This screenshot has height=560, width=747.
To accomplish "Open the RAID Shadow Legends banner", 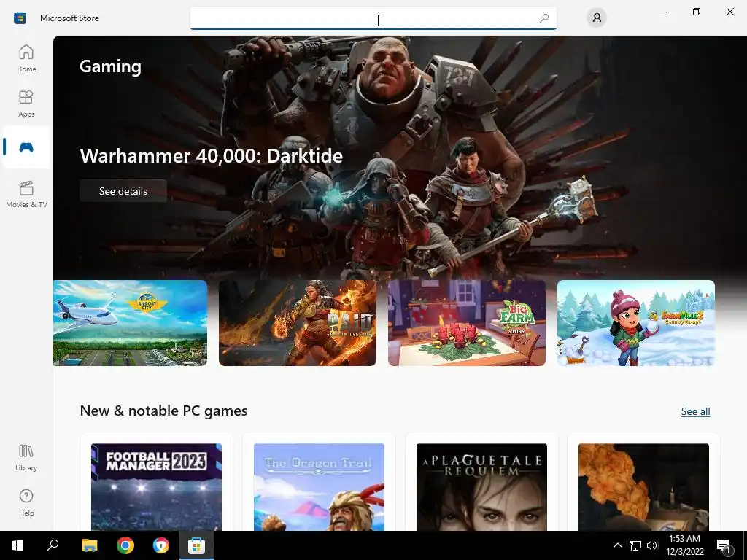I will click(298, 323).
